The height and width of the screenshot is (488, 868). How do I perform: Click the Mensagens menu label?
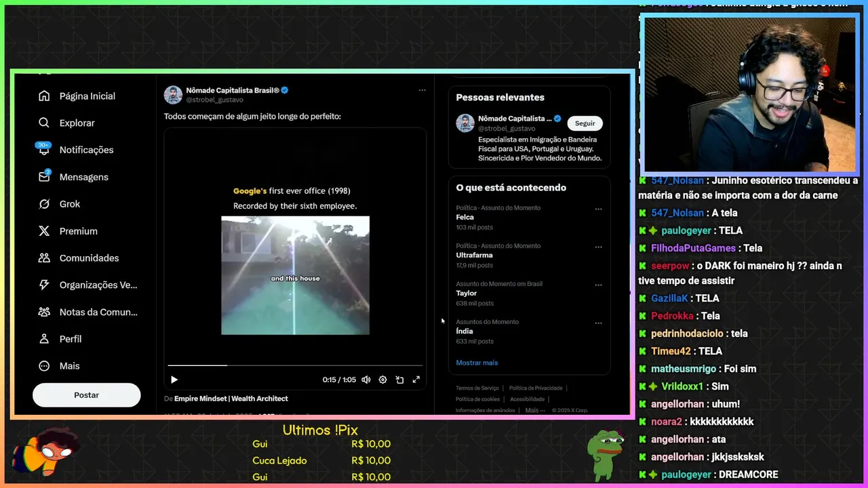coord(84,177)
